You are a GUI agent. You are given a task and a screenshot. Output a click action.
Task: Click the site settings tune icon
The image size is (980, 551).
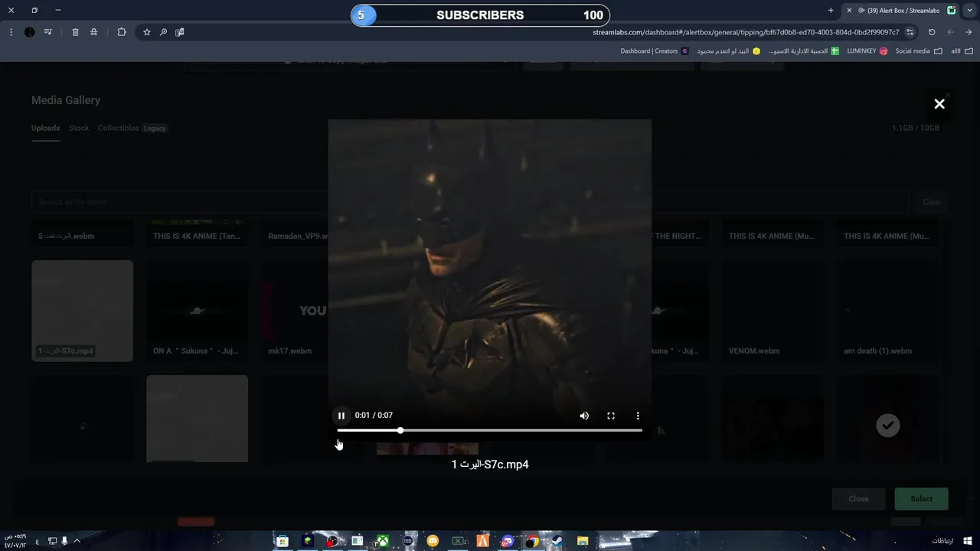click(910, 32)
